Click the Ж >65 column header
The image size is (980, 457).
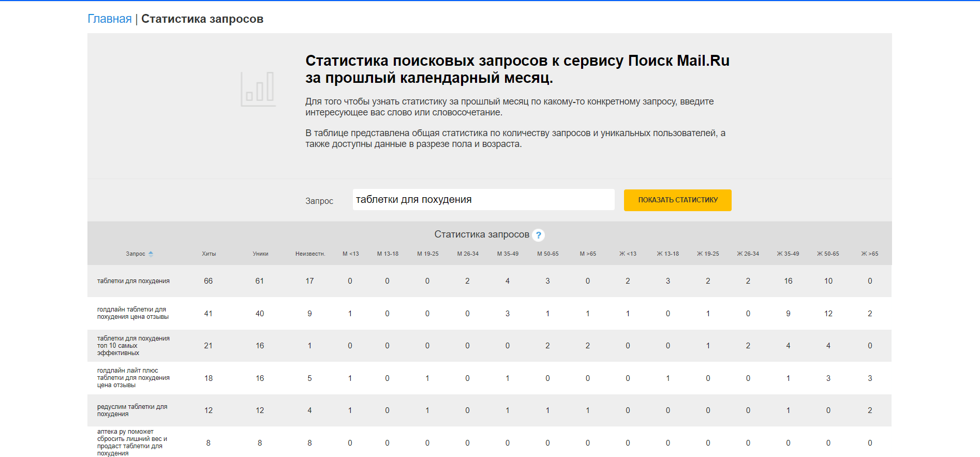coord(869,254)
